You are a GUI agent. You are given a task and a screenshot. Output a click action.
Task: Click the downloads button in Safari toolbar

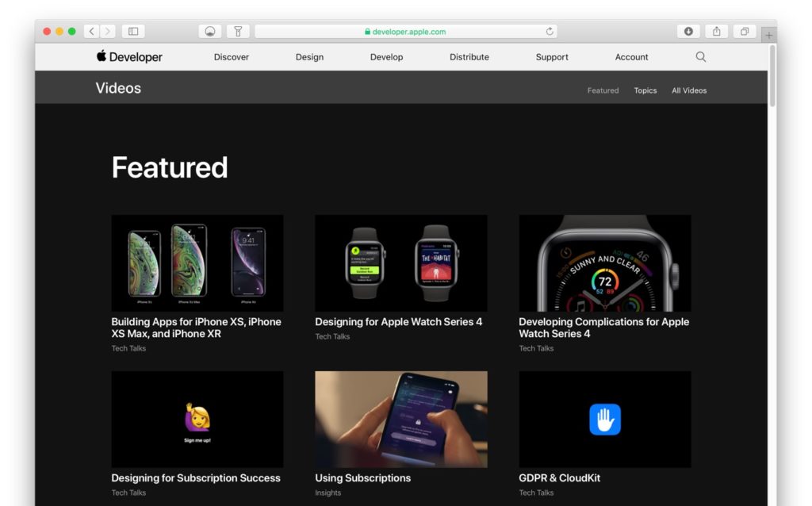[x=688, y=31]
